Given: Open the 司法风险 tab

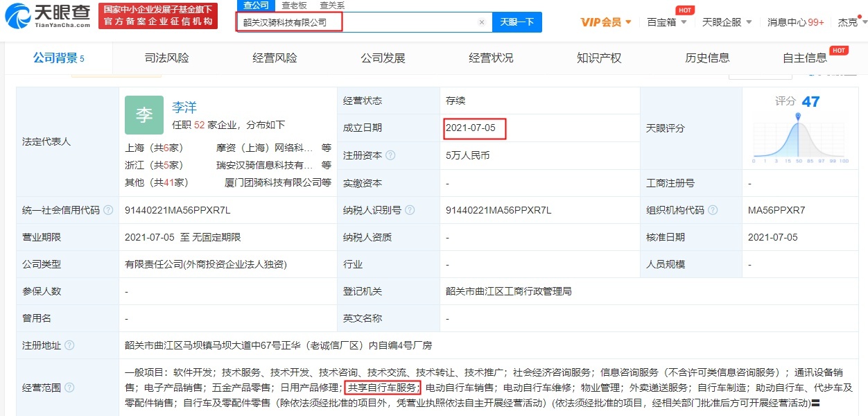Looking at the screenshot, I should click(x=166, y=58).
